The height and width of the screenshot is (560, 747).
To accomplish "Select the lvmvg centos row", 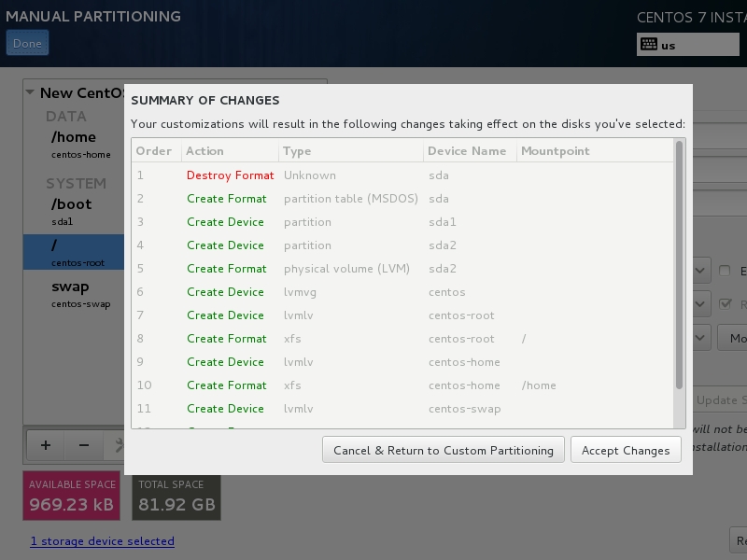I will click(402, 292).
